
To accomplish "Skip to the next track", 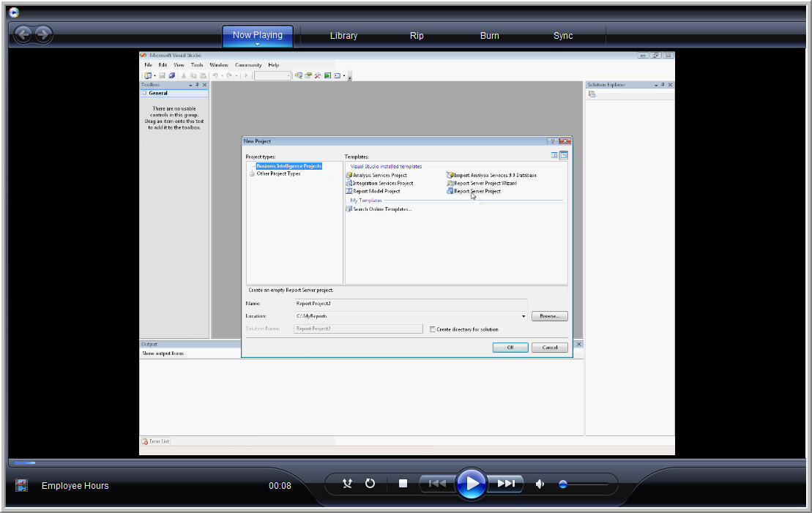I will [x=506, y=484].
